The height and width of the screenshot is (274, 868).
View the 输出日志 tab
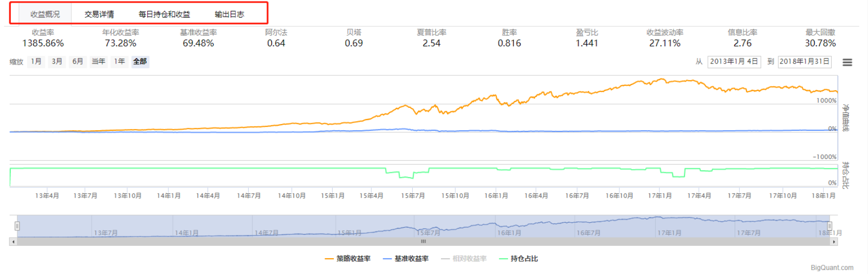point(229,14)
